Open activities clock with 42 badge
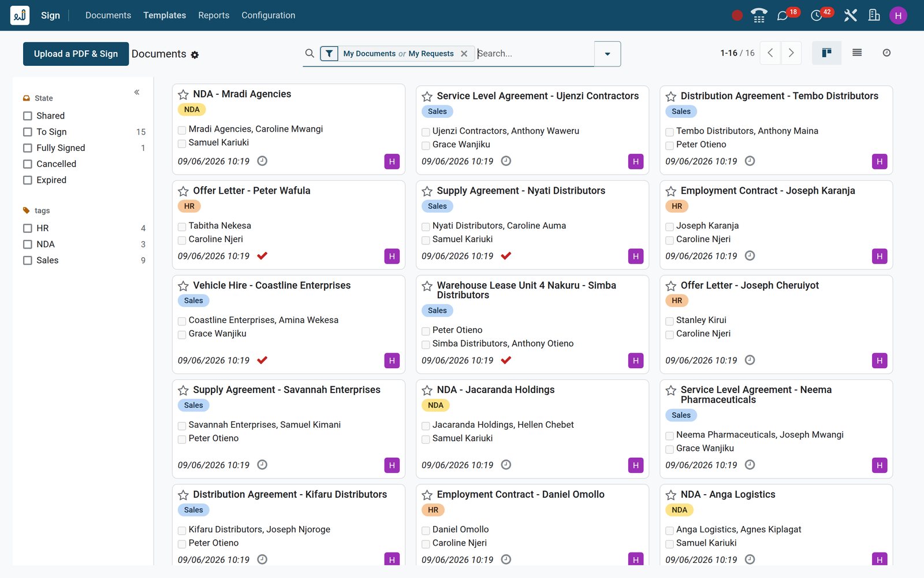Screen dimensions: 924x578 (x=817, y=16)
